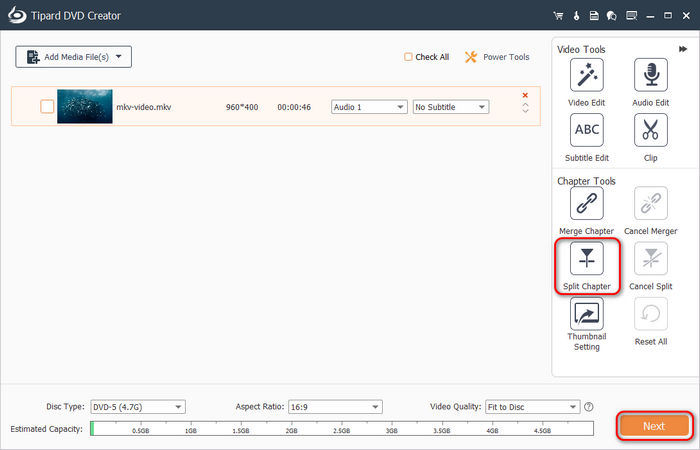Click the 00:00:46 duration value
Screen dimensions: 700x450
click(294, 107)
